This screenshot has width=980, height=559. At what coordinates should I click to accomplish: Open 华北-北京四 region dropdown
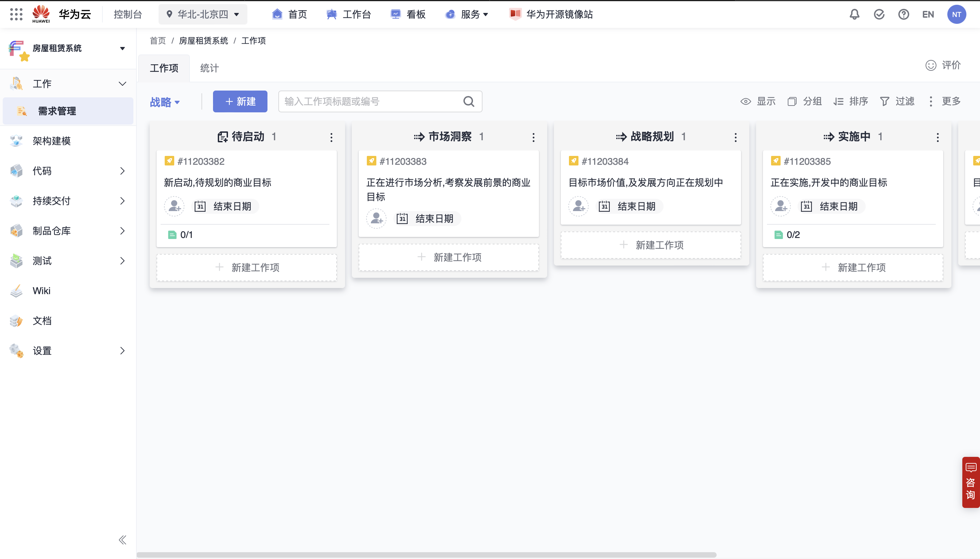click(203, 15)
